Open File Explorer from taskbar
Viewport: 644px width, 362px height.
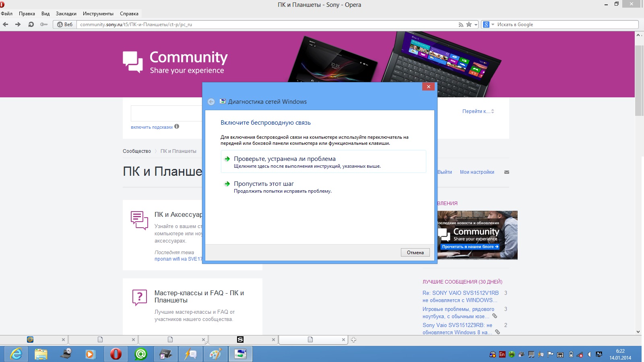pos(41,354)
